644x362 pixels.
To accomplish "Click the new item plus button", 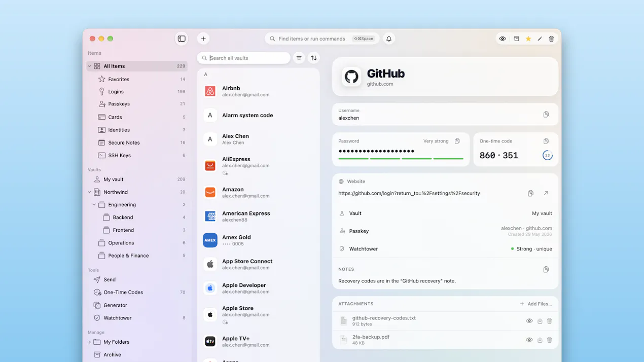I will tap(203, 39).
